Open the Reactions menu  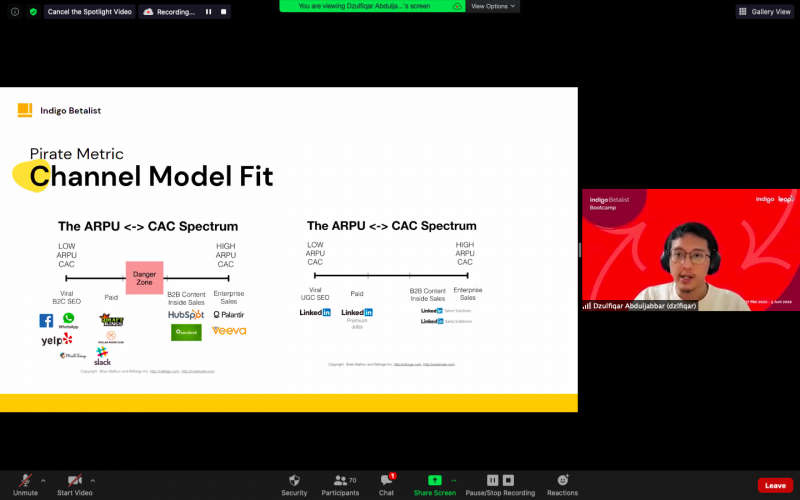coord(562,485)
